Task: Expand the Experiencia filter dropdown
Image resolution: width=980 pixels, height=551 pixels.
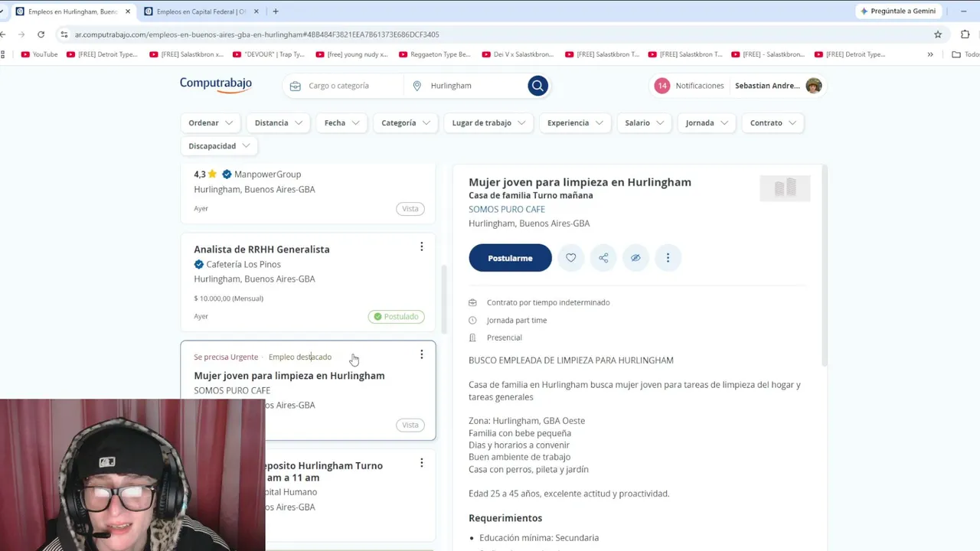Action: [x=575, y=122]
